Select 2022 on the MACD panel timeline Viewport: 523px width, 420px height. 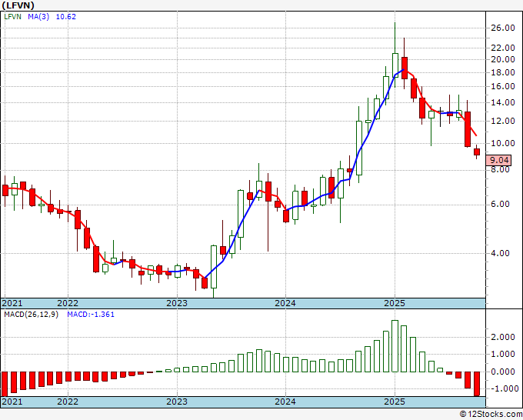pyautogui.click(x=68, y=402)
